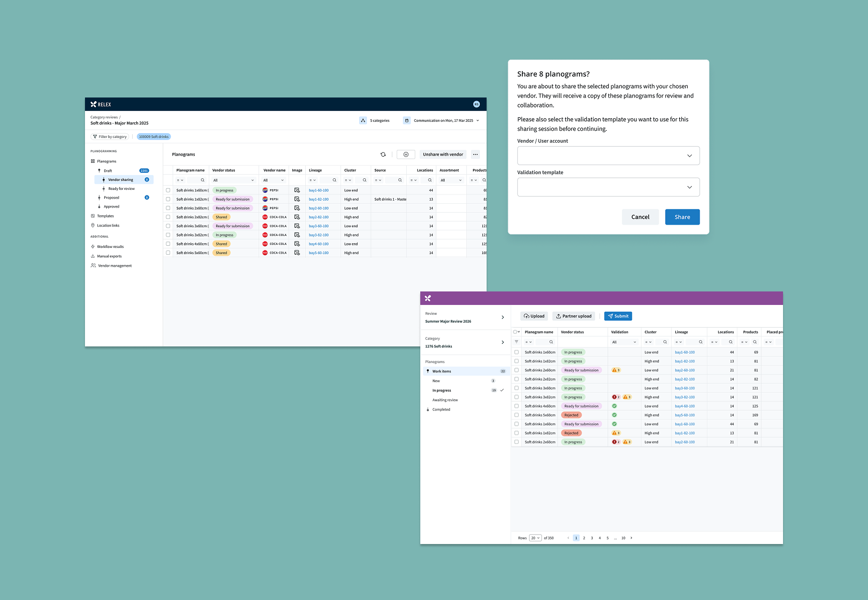Click the Workflow results lightning icon
Screen dimensions: 868x600
pos(93,247)
